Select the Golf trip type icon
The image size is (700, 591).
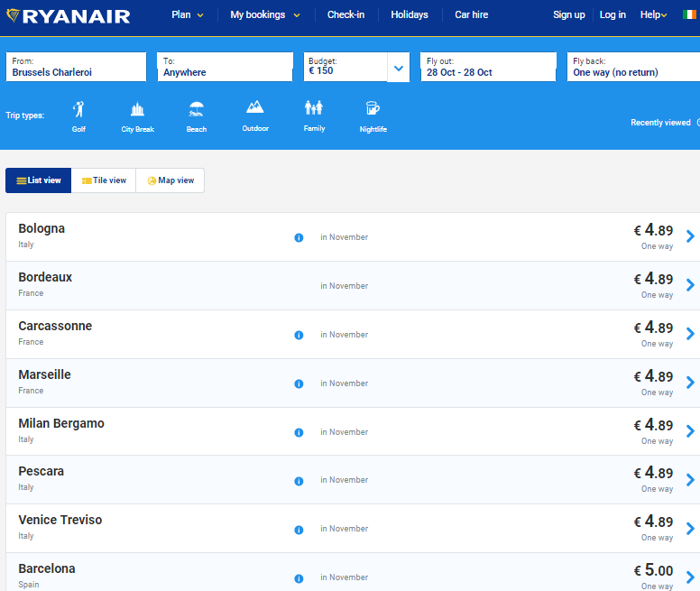78,109
